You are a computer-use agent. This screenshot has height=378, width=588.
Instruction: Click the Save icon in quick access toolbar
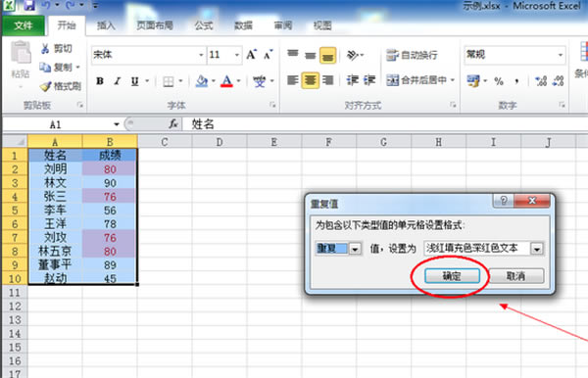[29, 5]
